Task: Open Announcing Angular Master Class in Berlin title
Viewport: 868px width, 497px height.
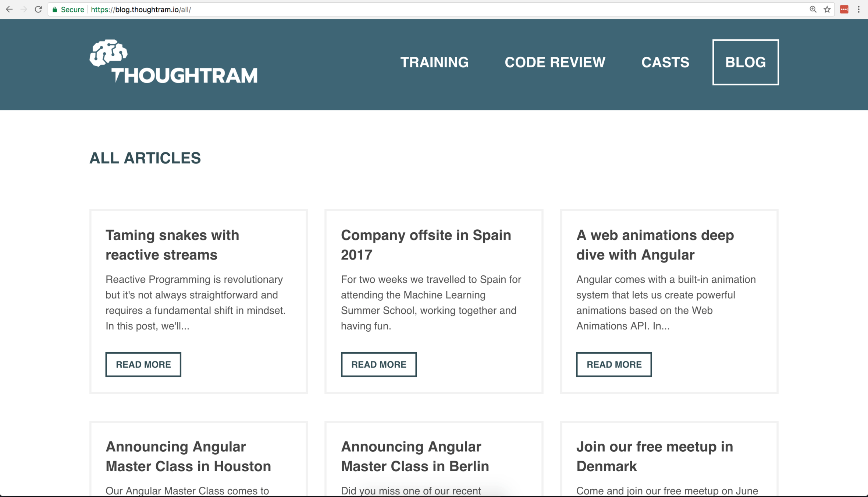Action: (x=415, y=456)
